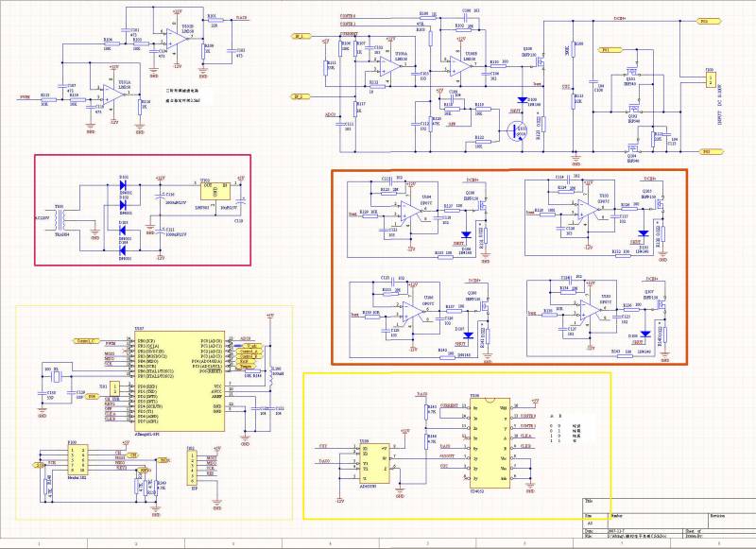756x549 pixels.
Task: Click the IN_1 yellow port tag
Action: coord(299,37)
